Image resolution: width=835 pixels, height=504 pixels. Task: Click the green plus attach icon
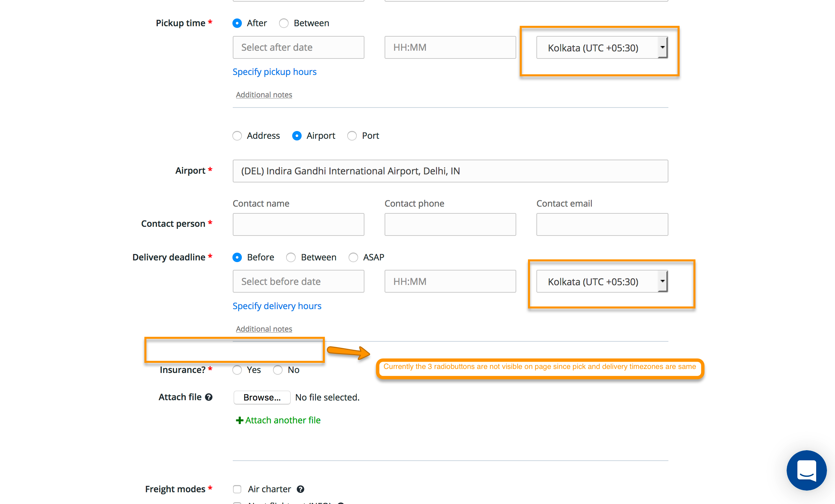pos(239,420)
